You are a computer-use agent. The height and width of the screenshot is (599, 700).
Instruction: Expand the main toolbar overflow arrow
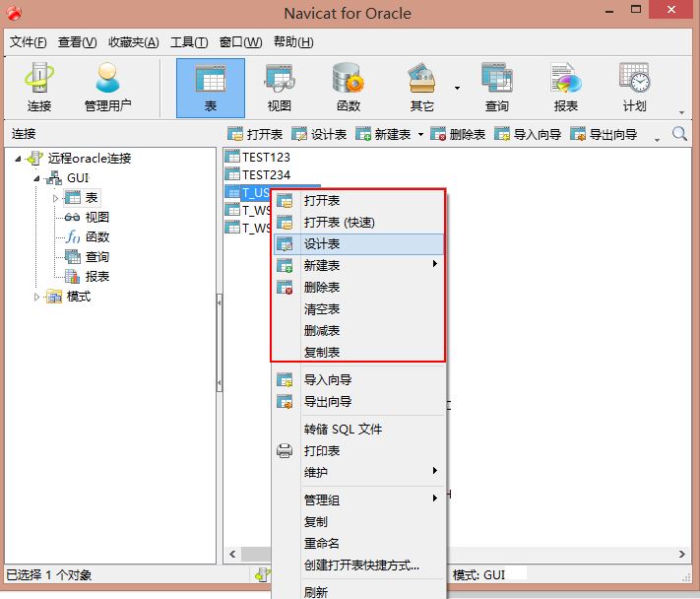coord(681,112)
